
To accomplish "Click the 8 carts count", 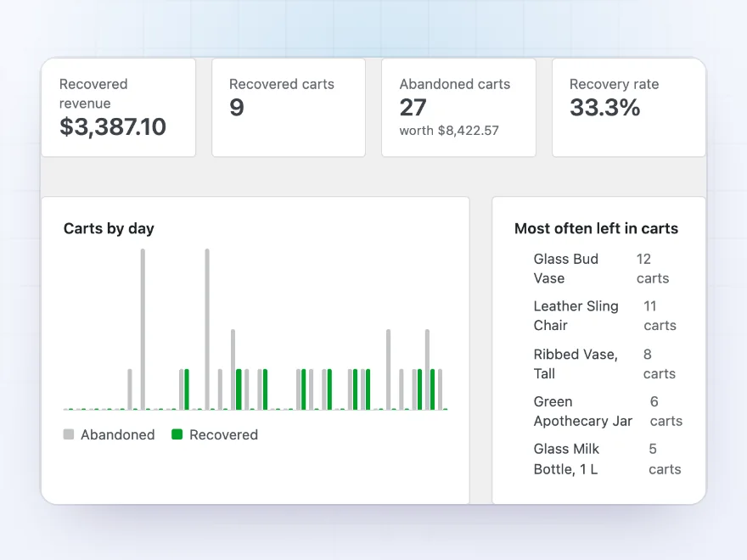I will coord(660,364).
